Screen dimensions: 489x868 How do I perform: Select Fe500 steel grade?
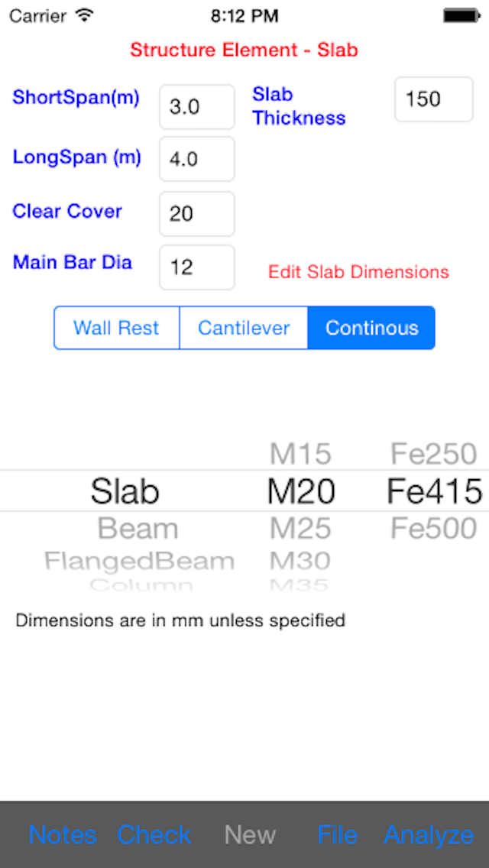click(x=434, y=529)
